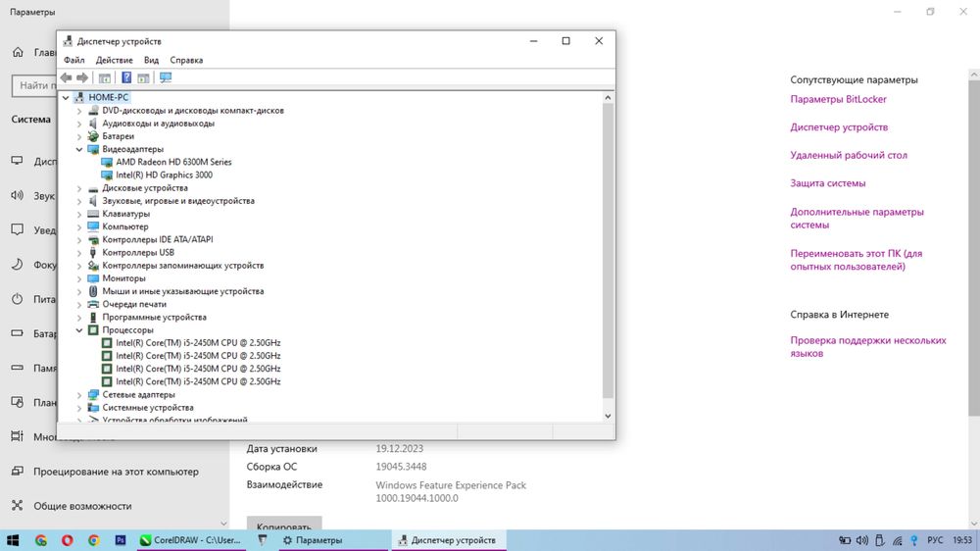Open the Photoshop icon in taskbar
Image resolution: width=980 pixels, height=551 pixels.
(x=120, y=540)
